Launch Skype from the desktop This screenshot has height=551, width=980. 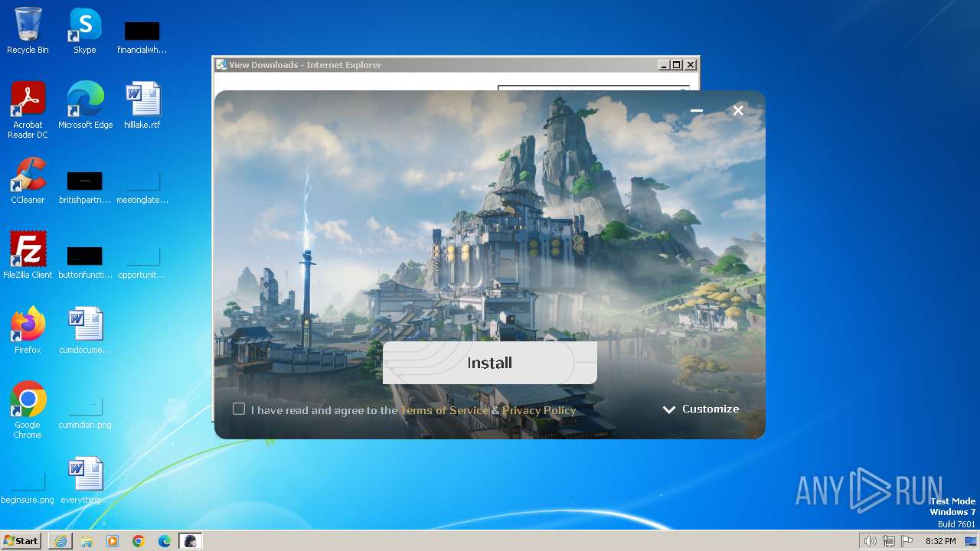pos(85,31)
